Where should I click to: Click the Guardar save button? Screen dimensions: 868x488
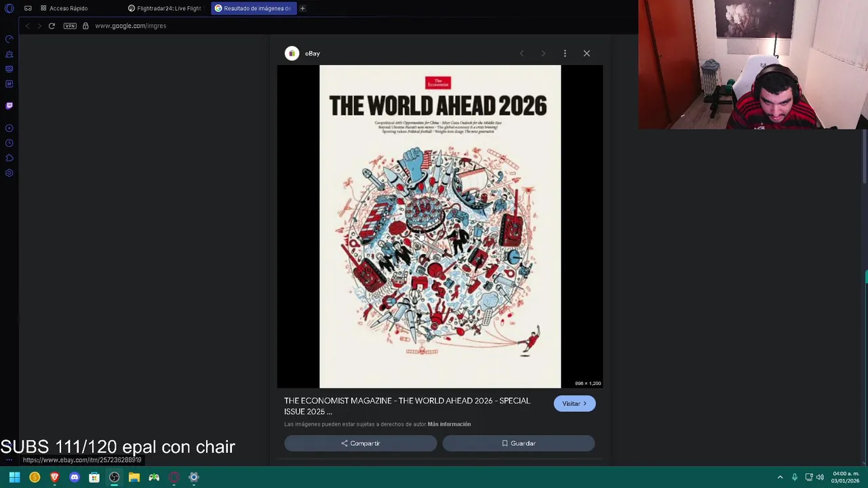[519, 443]
